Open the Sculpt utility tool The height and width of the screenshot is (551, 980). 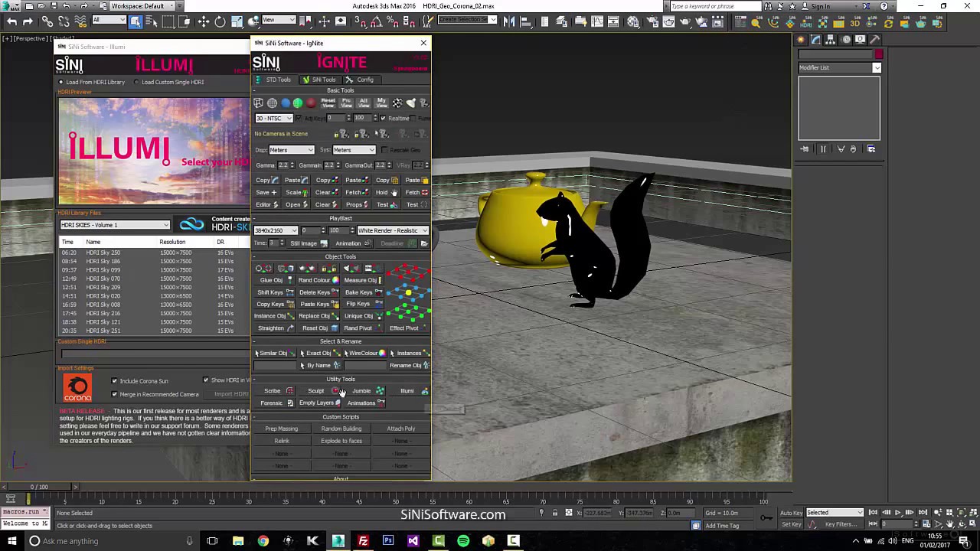pyautogui.click(x=319, y=391)
